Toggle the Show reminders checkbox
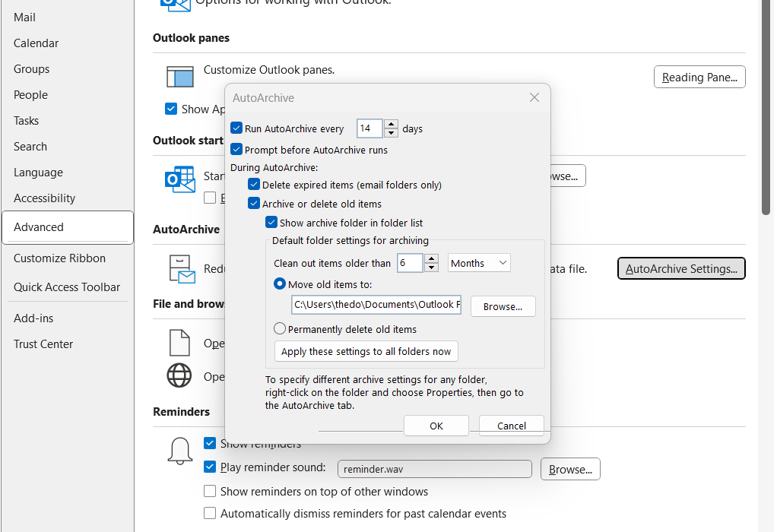This screenshot has height=532, width=777. coord(210,443)
